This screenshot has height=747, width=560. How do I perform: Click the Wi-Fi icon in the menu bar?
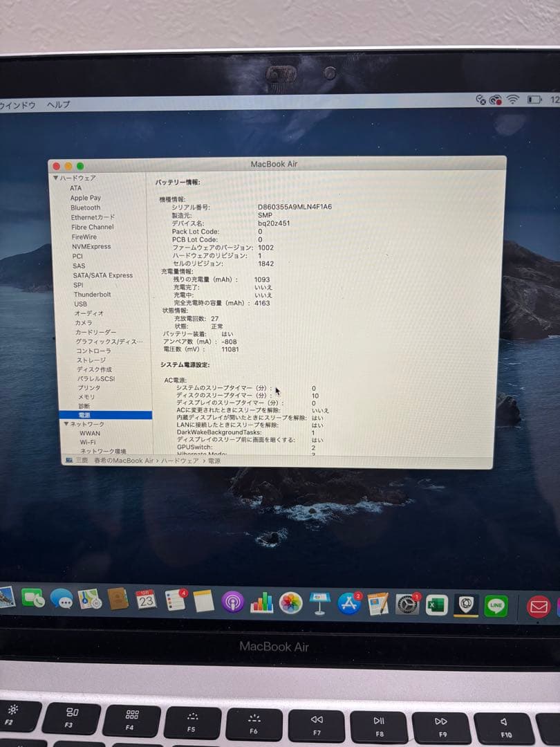[513, 99]
